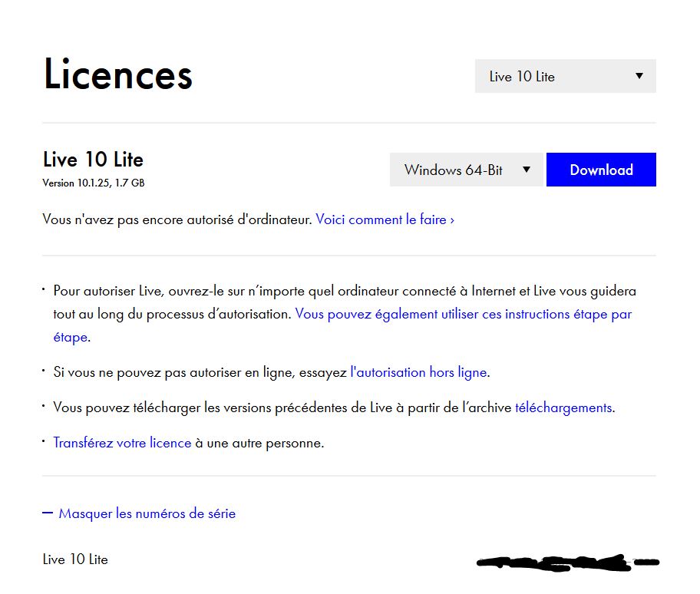Click the blue Download button
Viewport: 700px width, 594px height.
point(601,170)
